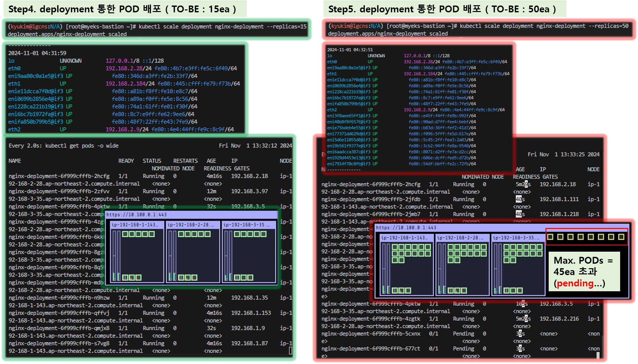Click last third-row pod in Step5 ip-192-168-3-35 node

pyautogui.click(x=513, y=260)
